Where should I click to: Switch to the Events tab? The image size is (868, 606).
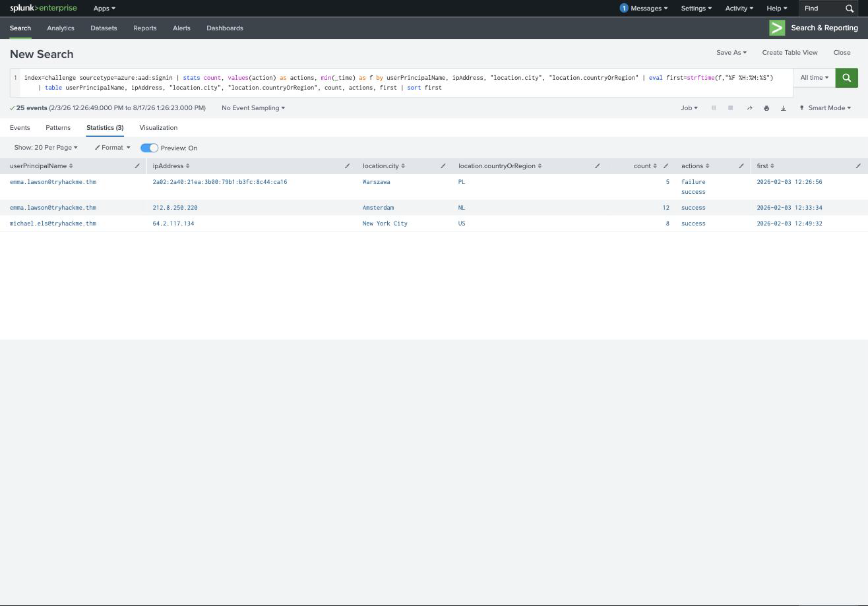tap(20, 128)
